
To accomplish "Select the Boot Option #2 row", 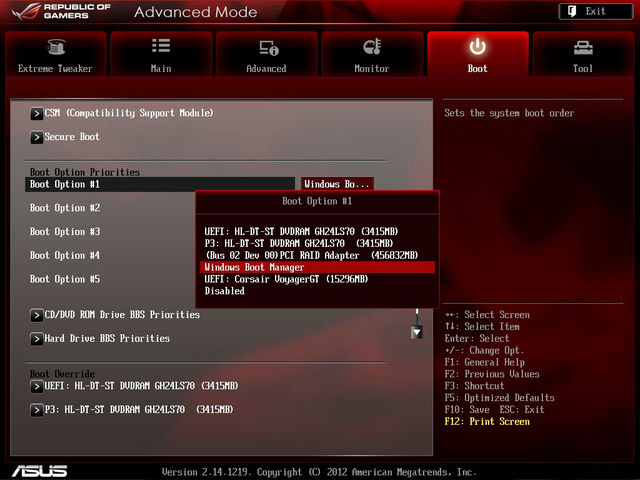I will click(x=65, y=208).
